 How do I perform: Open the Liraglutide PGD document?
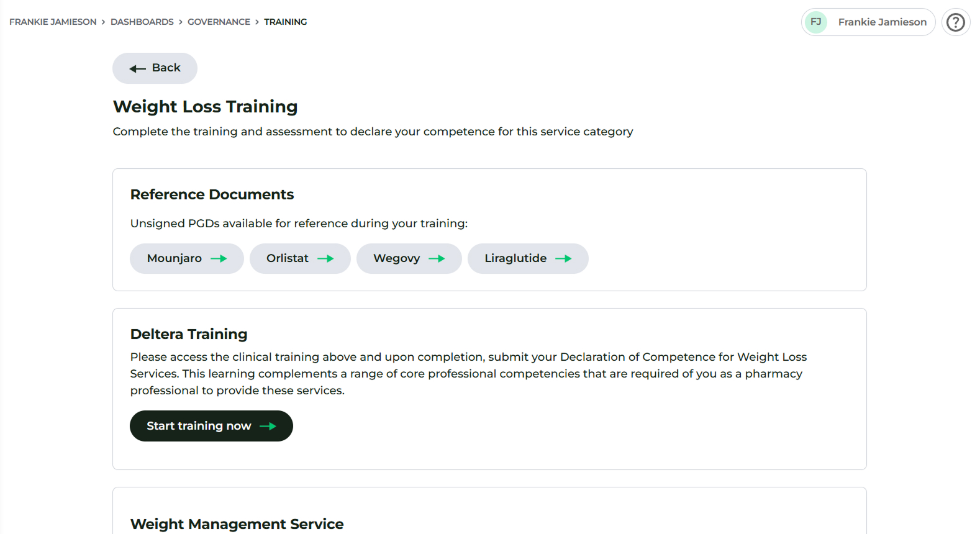515,258
